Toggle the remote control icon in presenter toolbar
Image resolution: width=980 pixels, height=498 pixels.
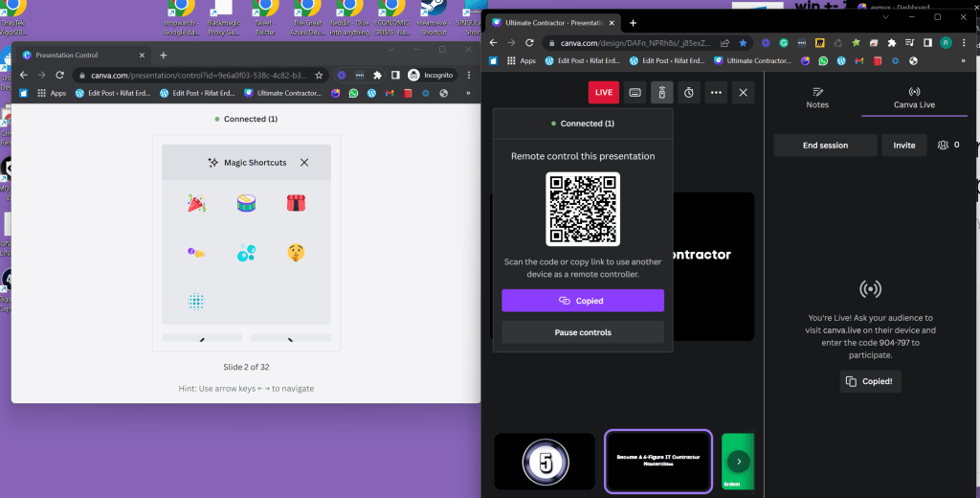pyautogui.click(x=662, y=93)
